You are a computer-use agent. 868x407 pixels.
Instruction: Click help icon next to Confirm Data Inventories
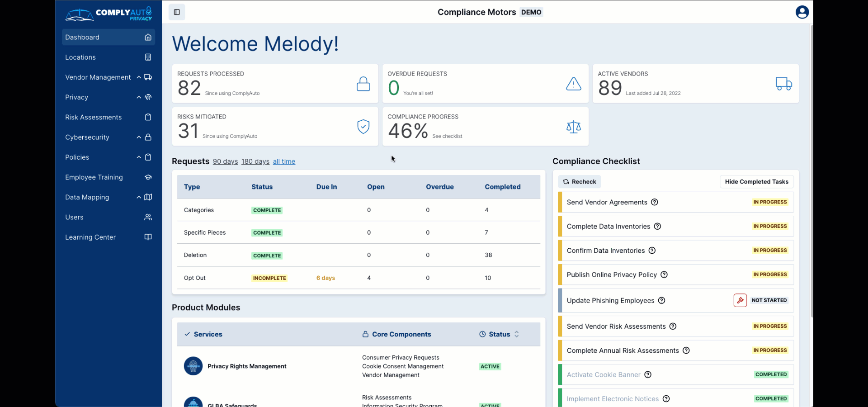click(652, 251)
